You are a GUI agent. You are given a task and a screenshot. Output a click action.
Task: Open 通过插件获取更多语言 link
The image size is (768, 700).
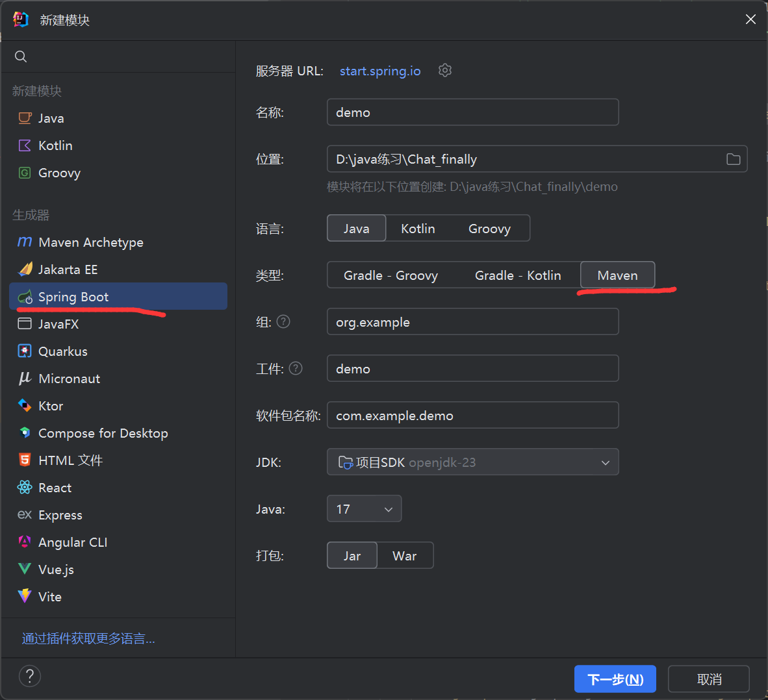click(x=88, y=638)
